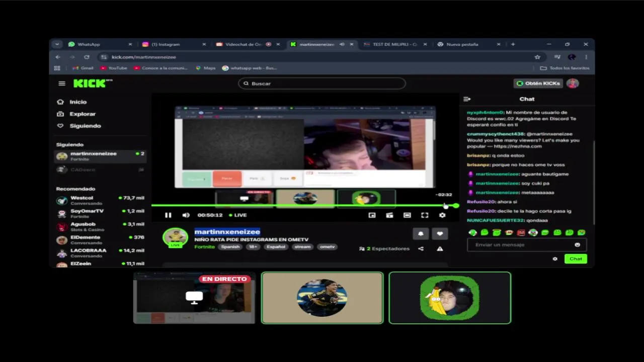Activate picture-in-picture in the player

(x=372, y=215)
